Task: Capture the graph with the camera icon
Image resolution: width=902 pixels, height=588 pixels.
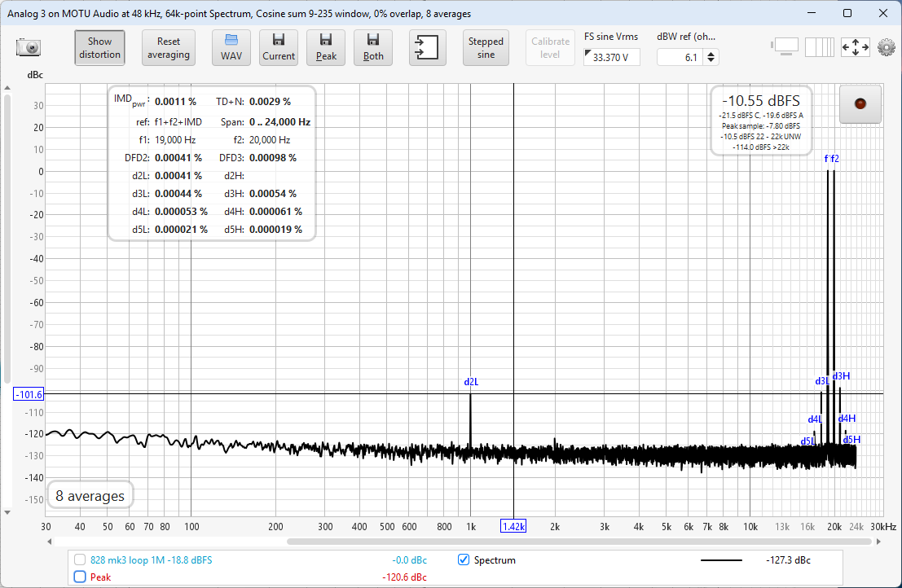Action: pos(29,48)
